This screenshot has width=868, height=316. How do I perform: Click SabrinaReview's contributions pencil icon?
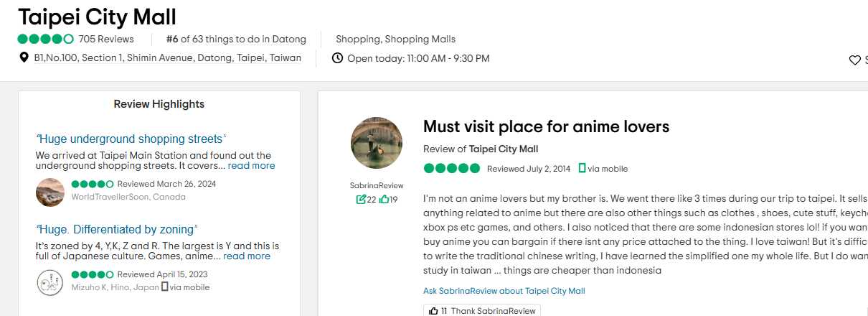pyautogui.click(x=361, y=200)
